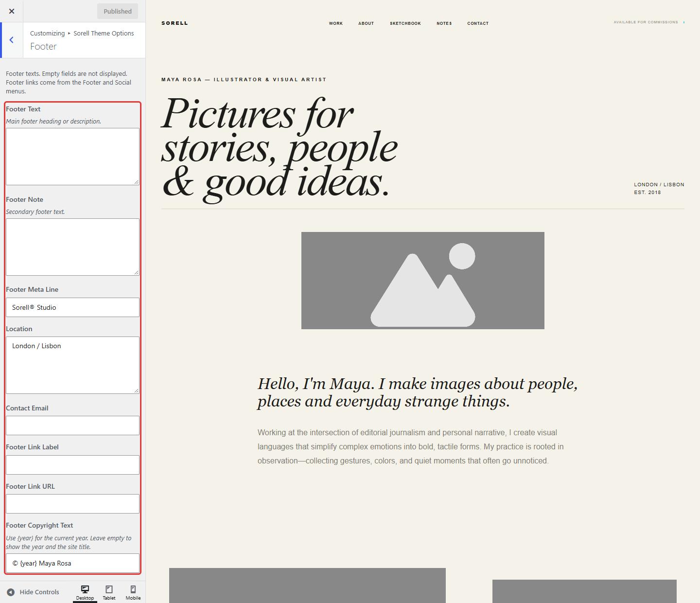The height and width of the screenshot is (603, 700).
Task: Click the Location textarea with London / Lisbon
Action: pos(72,365)
